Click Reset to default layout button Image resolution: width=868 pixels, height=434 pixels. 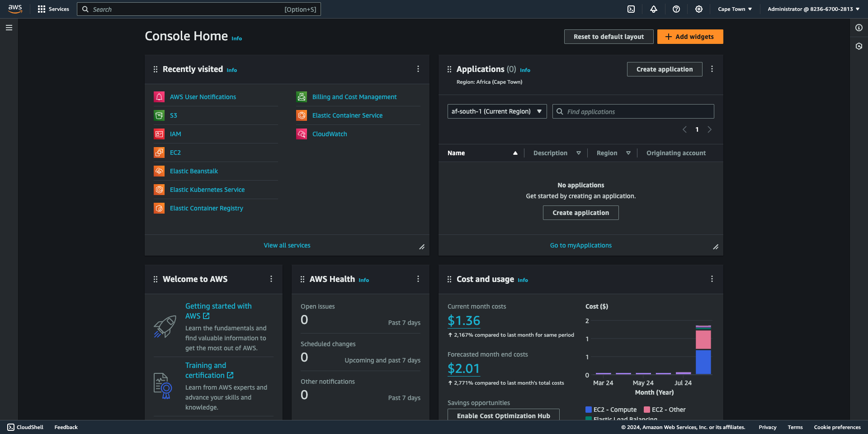[x=609, y=37]
